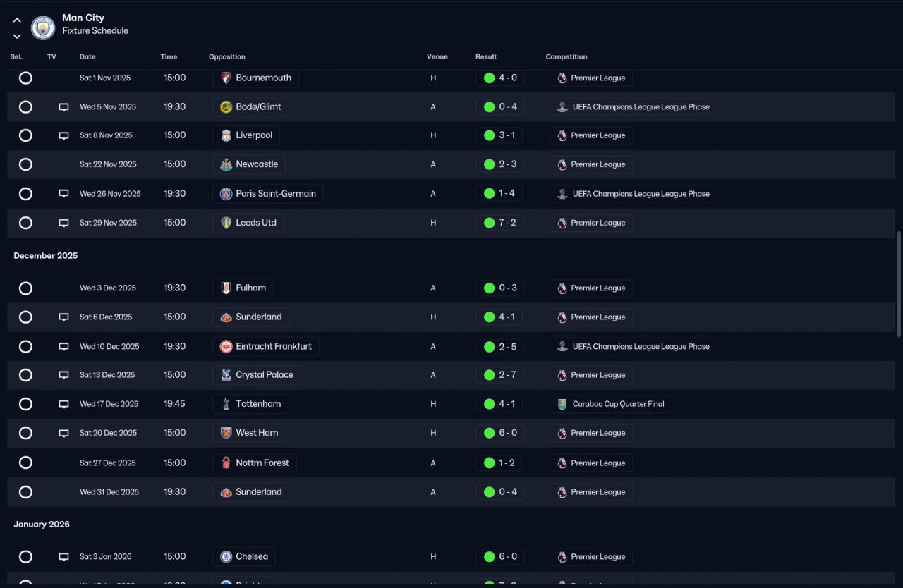This screenshot has width=903, height=588.
Task: Click the Carabao Cup competition icon
Action: tap(562, 404)
